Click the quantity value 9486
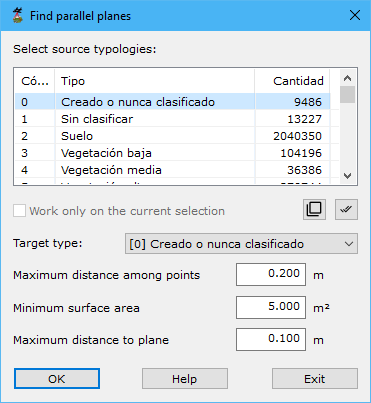 [308, 102]
